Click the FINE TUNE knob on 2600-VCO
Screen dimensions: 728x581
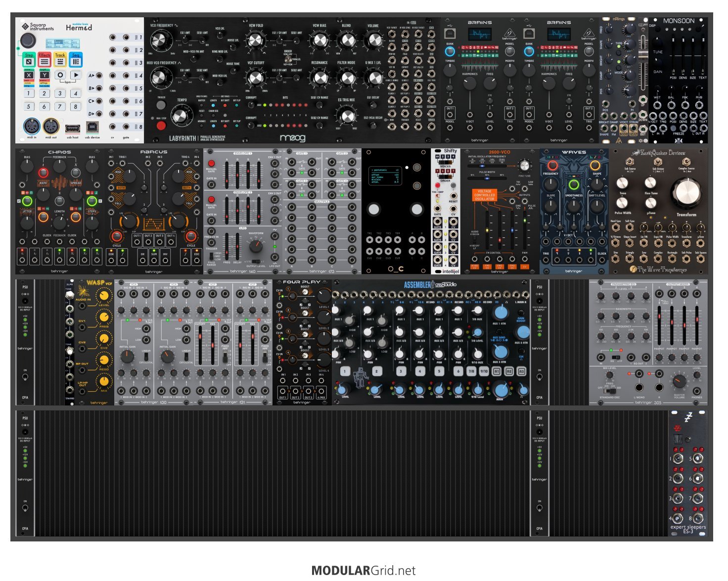point(524,165)
